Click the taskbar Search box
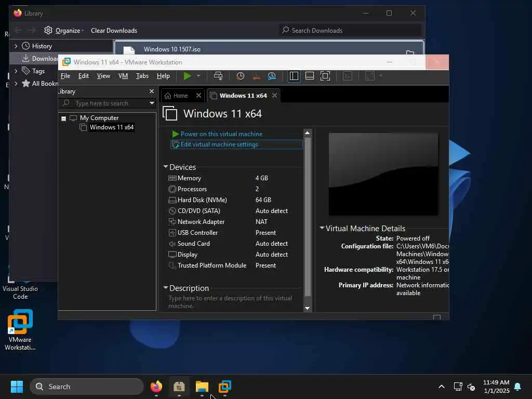The image size is (532, 399). coord(87,387)
